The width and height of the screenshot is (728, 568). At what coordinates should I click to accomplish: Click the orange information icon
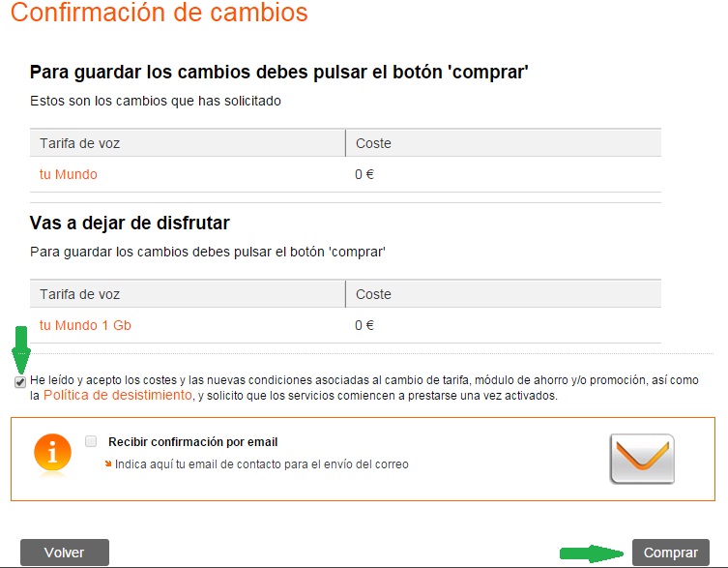[52, 455]
